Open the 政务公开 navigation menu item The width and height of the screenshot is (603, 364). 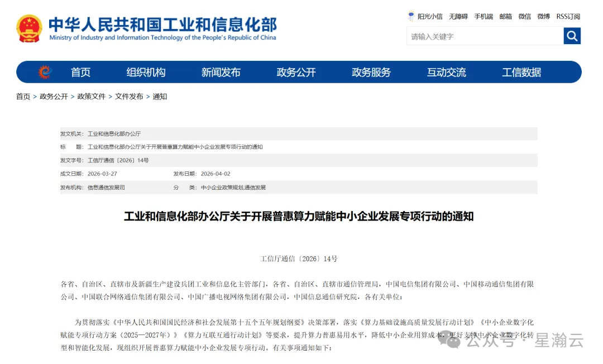tap(296, 72)
